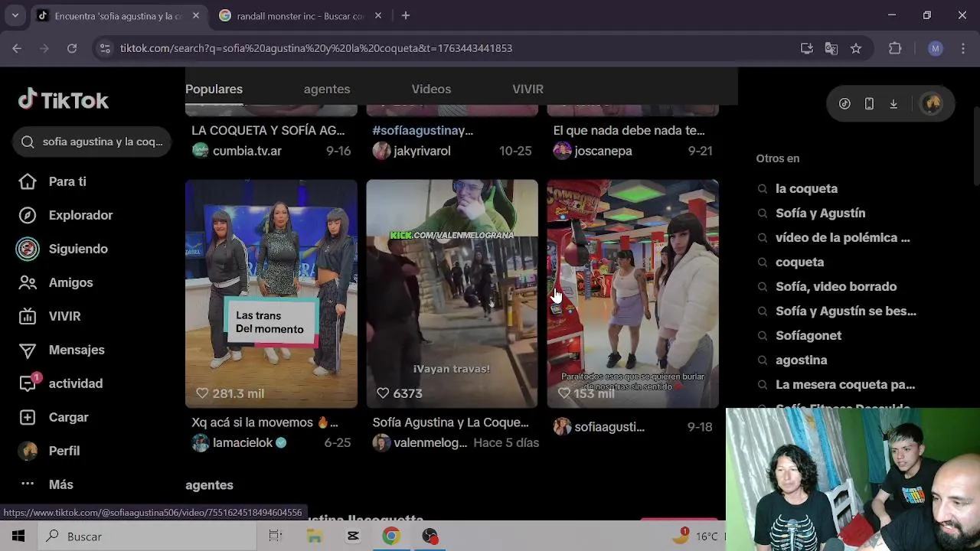Open the Mensajes paper-plane icon
The width and height of the screenshot is (980, 551).
pos(28,350)
